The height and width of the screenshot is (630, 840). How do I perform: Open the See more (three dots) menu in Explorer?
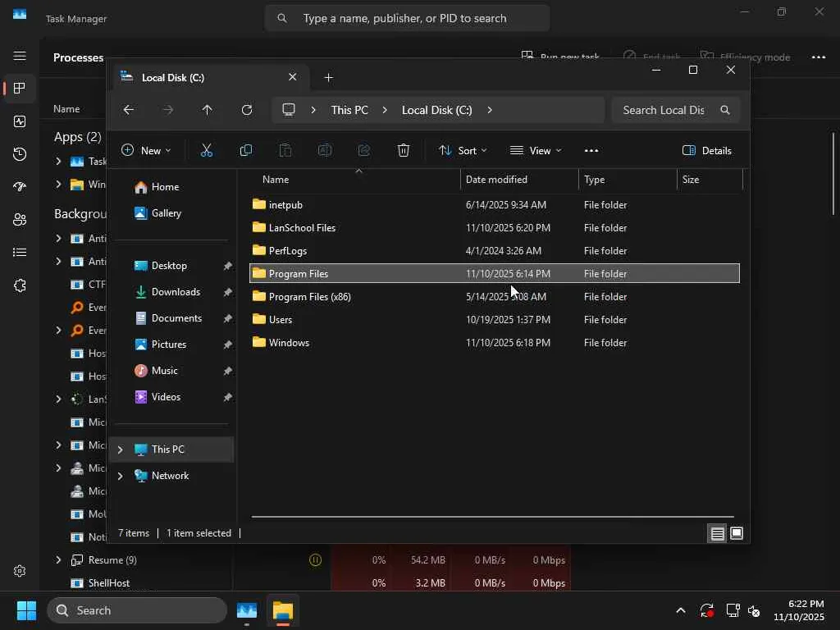[591, 151]
